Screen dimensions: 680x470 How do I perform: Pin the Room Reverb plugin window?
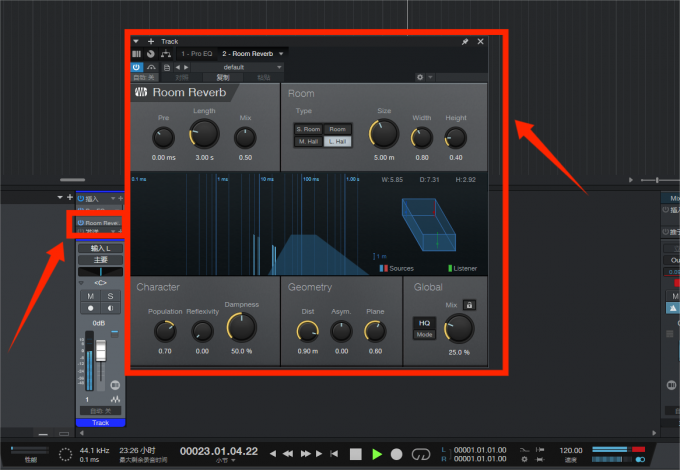click(x=465, y=42)
